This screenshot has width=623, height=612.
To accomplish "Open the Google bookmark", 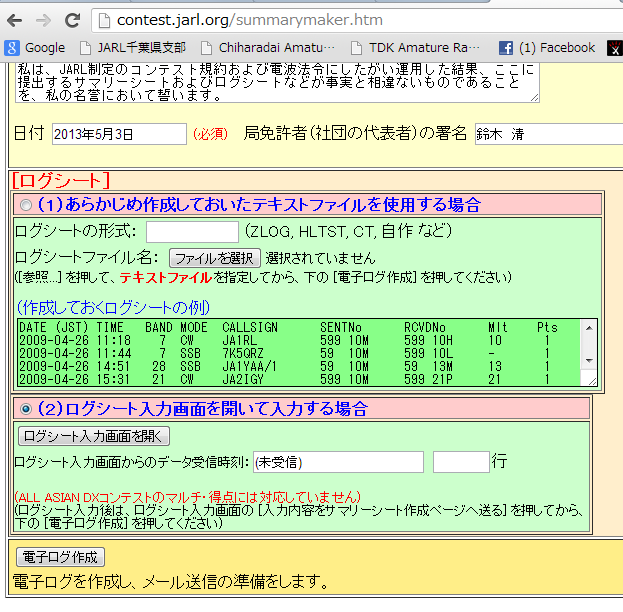I will click(x=35, y=48).
